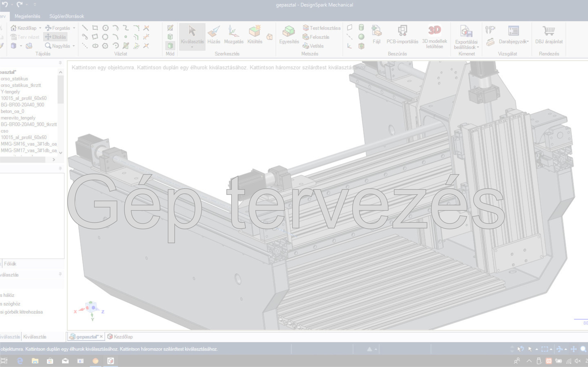The height and width of the screenshot is (367, 588).
Task: Enable sketch mode in Mód group
Action: pos(170,28)
